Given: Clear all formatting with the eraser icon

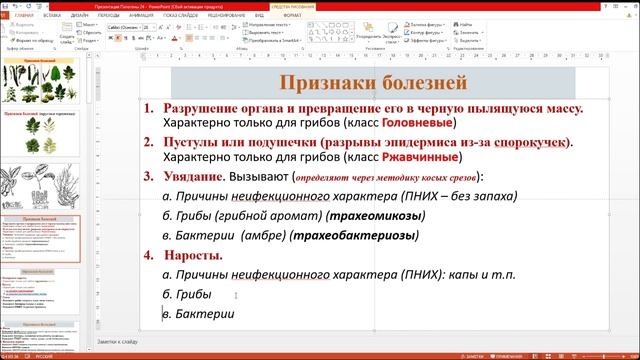Looking at the screenshot, I should coord(178,27).
